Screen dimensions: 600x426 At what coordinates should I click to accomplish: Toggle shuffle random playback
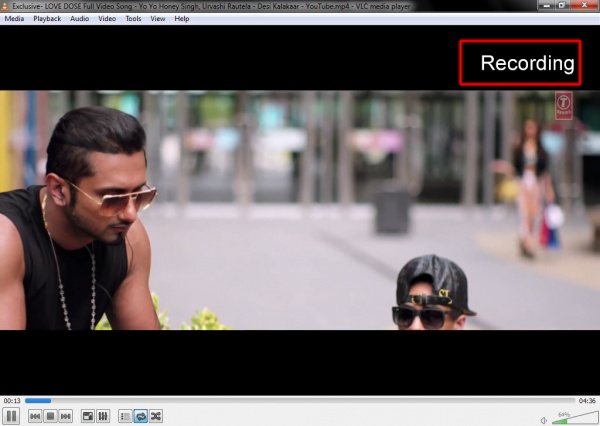tap(156, 416)
